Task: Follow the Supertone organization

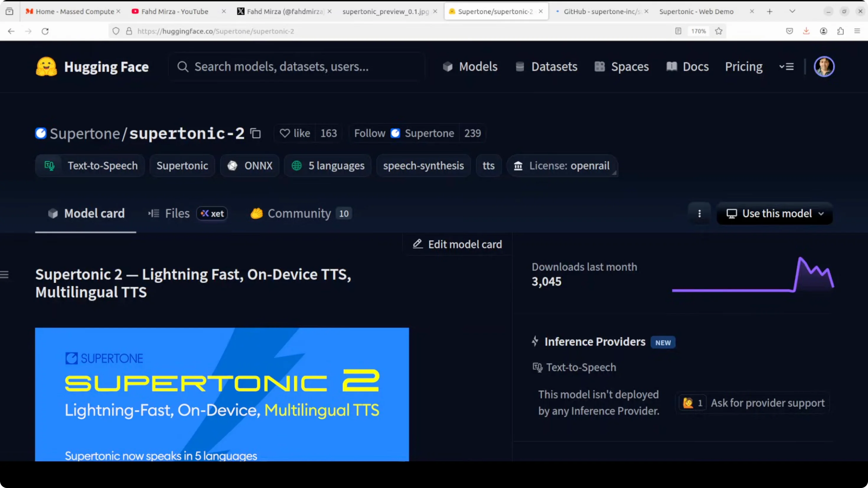Action: [x=369, y=133]
